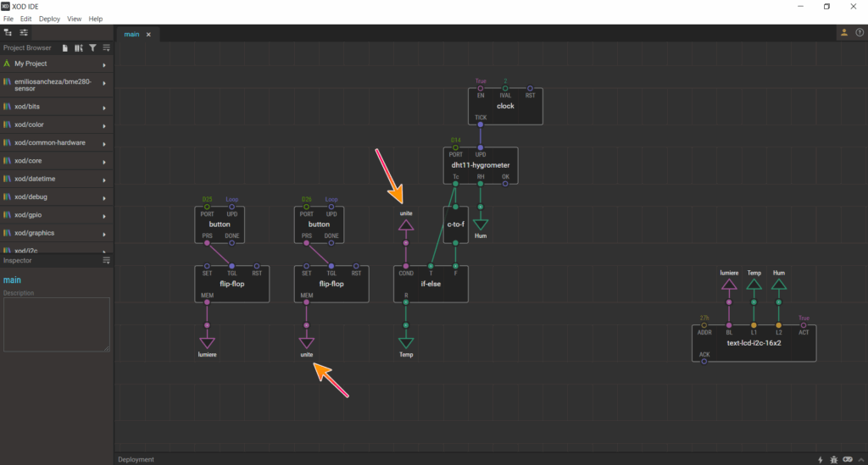Select the Temp input terminal above LCD node

[x=754, y=285]
